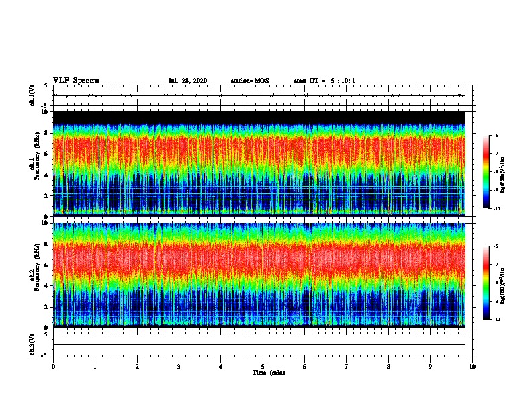Screen dimensions: 532x411
Task: Click the time axis tick label "2"
Action: 137,367
